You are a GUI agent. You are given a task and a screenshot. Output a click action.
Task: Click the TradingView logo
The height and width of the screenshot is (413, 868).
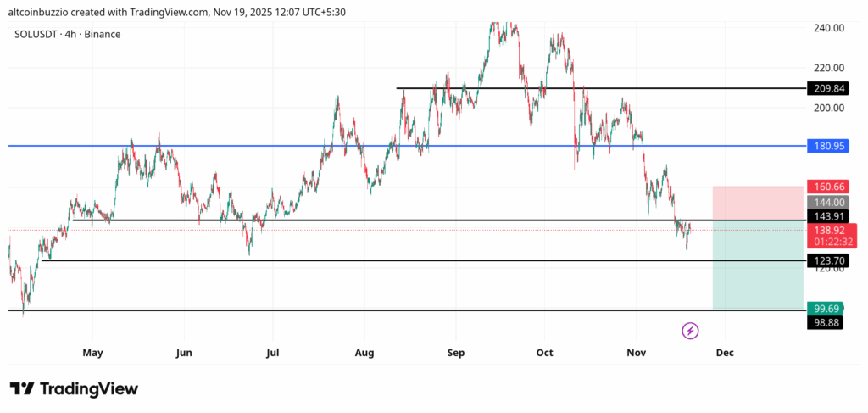pyautogui.click(x=74, y=388)
